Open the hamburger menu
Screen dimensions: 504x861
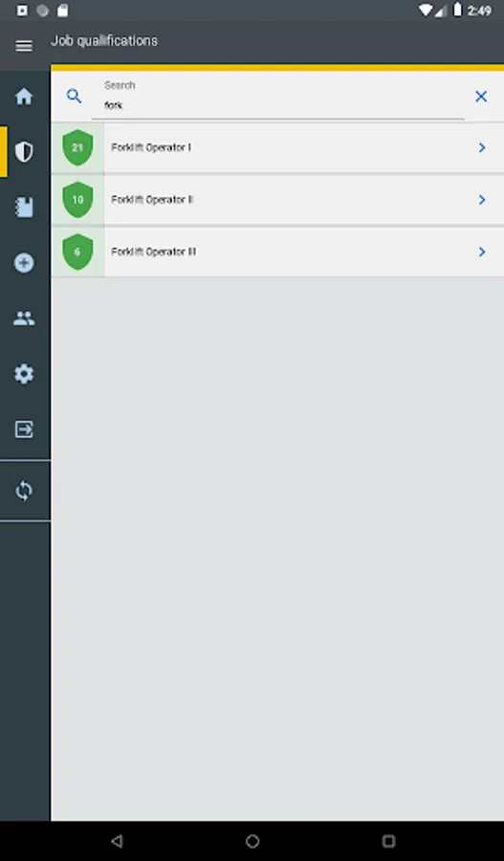24,46
